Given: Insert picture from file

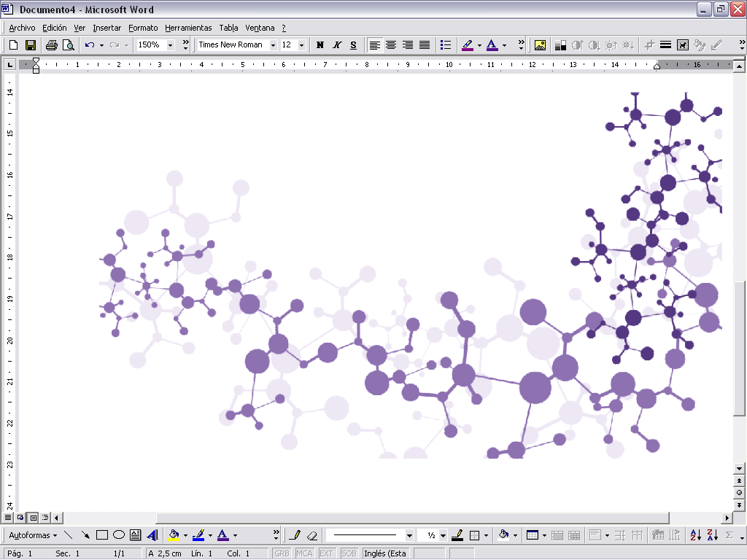Looking at the screenshot, I should 540,45.
